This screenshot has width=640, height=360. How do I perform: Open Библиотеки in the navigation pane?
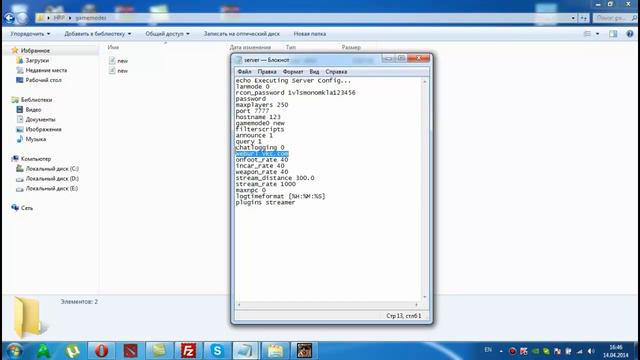tap(36, 100)
